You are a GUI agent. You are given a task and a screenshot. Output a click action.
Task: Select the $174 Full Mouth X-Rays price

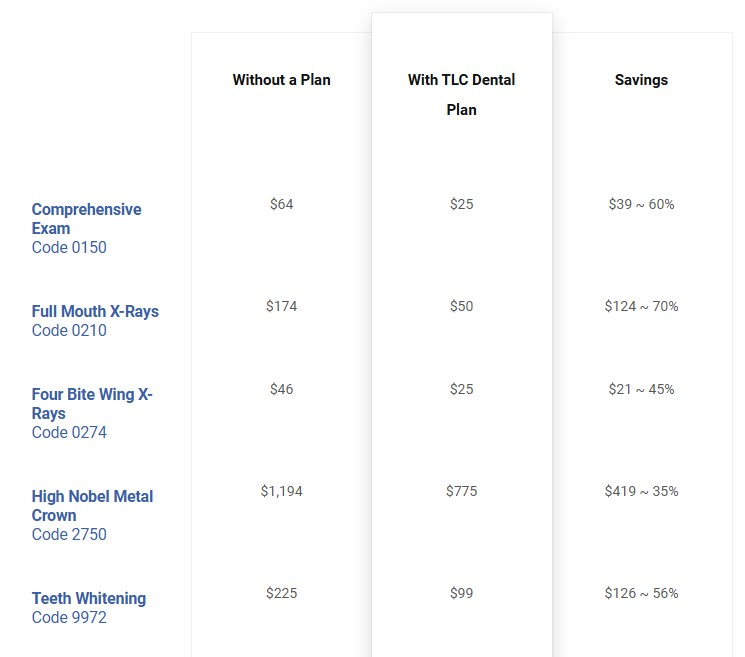281,306
